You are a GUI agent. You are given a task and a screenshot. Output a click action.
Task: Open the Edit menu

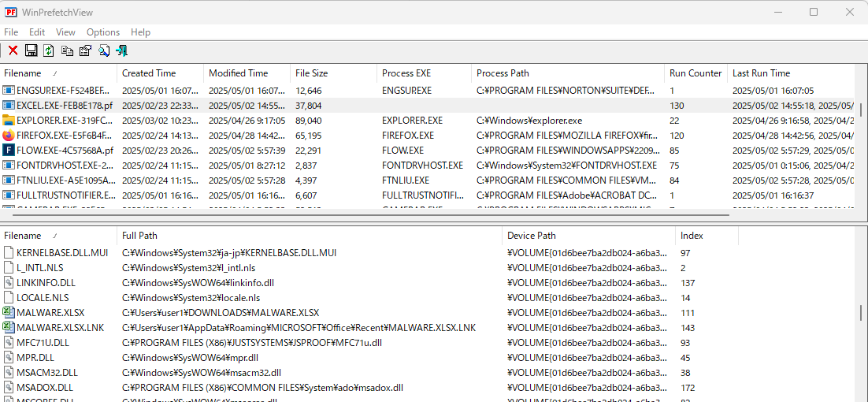pos(37,32)
